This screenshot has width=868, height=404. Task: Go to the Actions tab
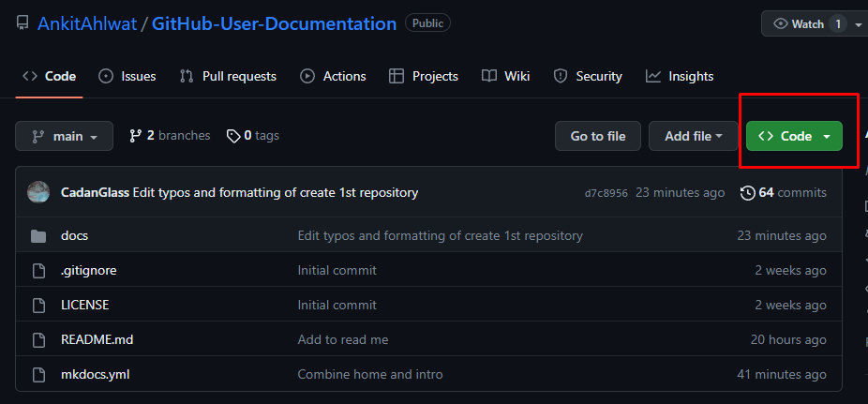click(x=333, y=76)
